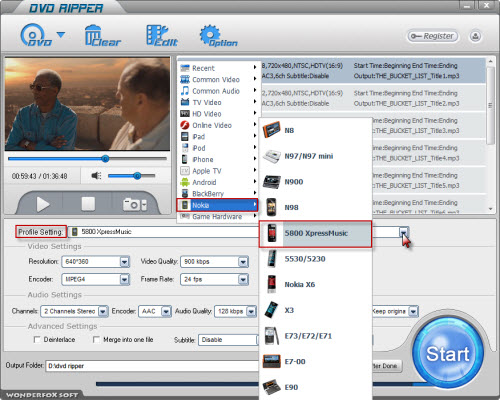The height and width of the screenshot is (400, 500).
Task: Open the Common Video category
Action: [218, 79]
